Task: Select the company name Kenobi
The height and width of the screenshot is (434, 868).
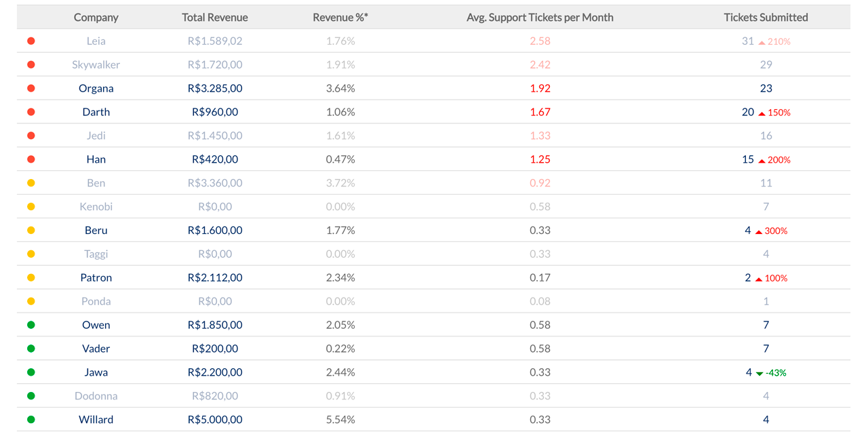Action: pos(96,207)
